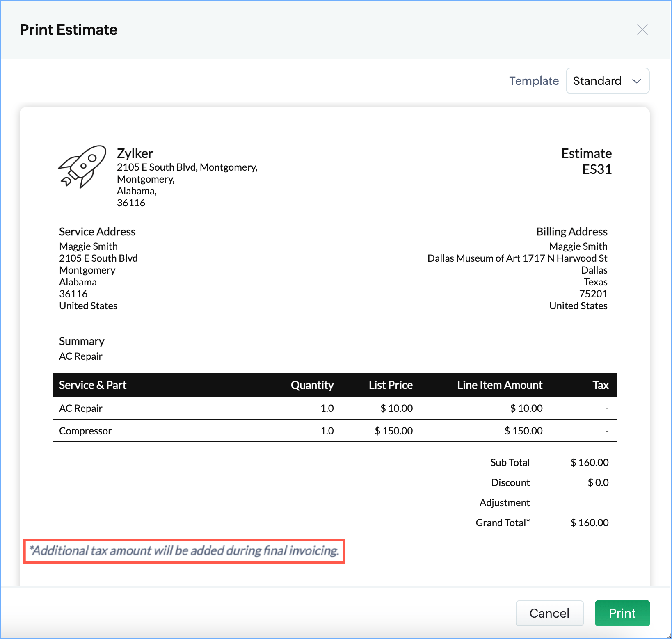The width and height of the screenshot is (672, 639).
Task: Click the Tax column header
Action: pyautogui.click(x=601, y=385)
